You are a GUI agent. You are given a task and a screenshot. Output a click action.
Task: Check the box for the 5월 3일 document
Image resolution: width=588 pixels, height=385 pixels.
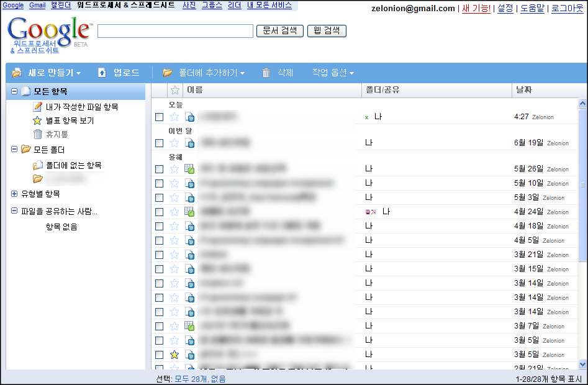tap(160, 197)
